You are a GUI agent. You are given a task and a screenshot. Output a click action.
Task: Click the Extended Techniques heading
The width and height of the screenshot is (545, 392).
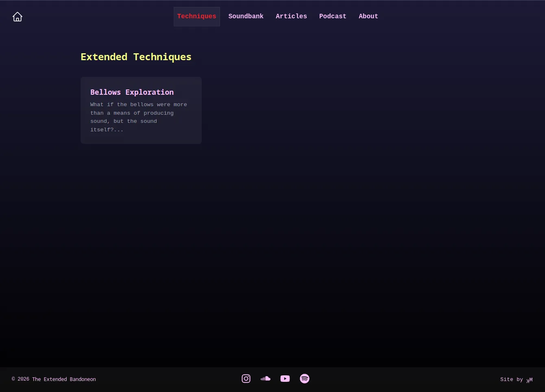point(136,57)
